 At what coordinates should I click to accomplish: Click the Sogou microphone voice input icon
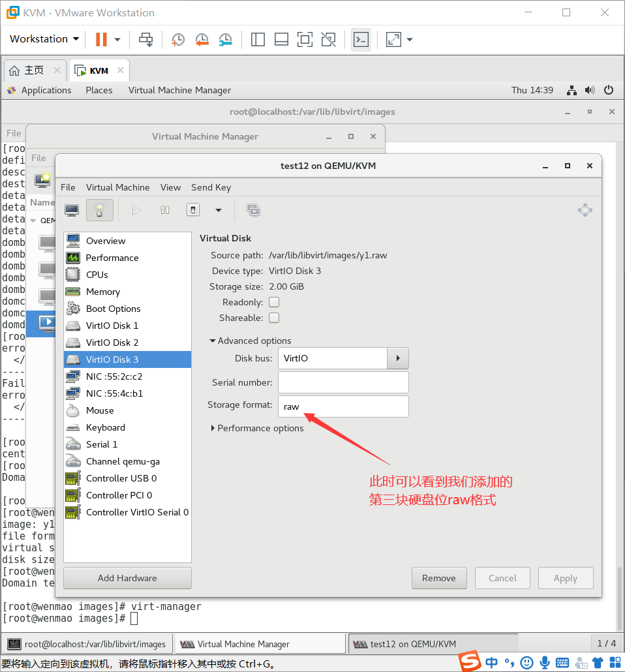click(545, 663)
